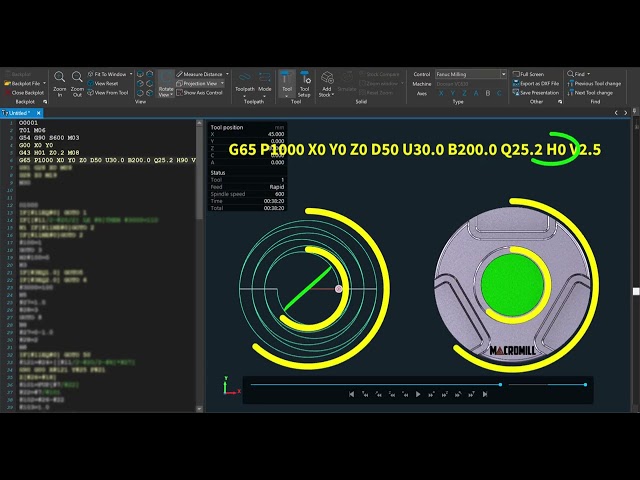Click the fastest forward step button
Screen dimensions: 640x480
[471, 394]
